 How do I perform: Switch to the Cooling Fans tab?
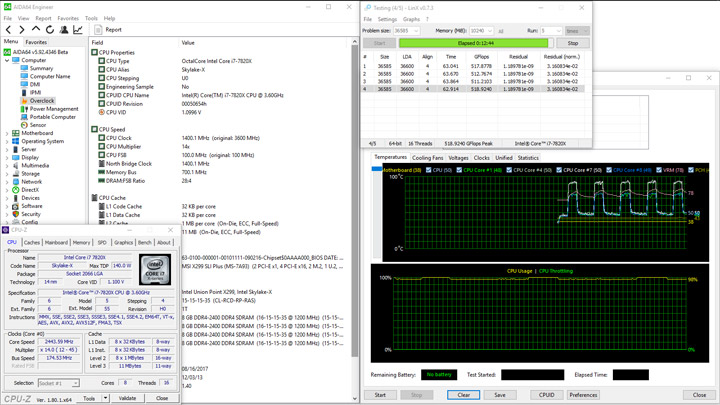428,158
